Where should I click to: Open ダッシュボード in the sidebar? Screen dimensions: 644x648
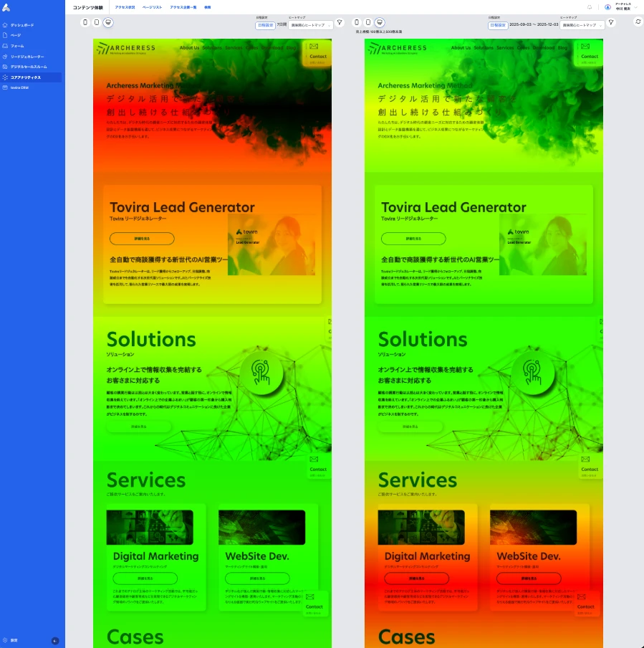coord(21,25)
